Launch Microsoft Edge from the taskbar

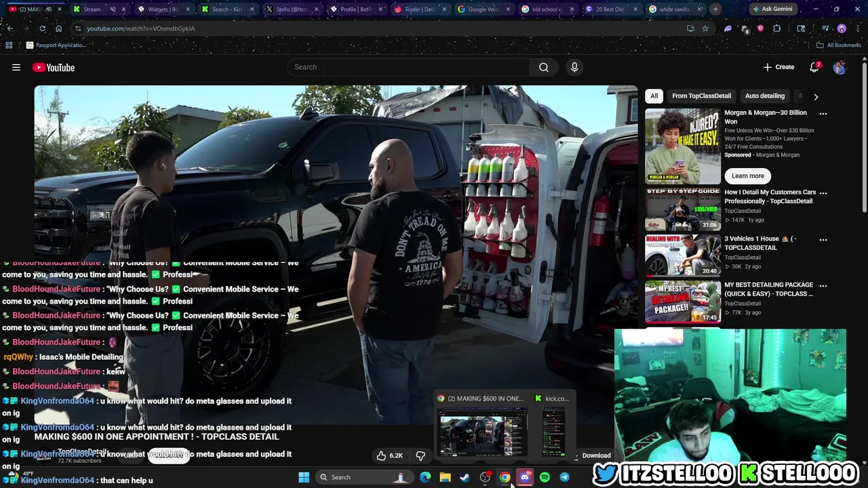425,477
